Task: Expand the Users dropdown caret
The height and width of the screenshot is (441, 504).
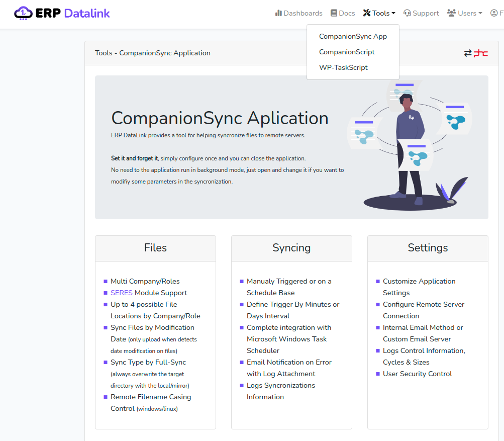Action: 480,14
